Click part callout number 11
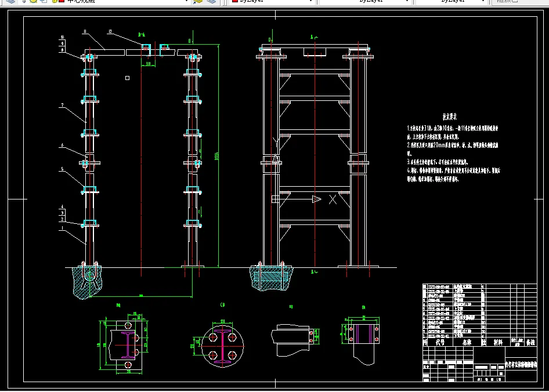This screenshot has height=392, width=549. point(85,32)
